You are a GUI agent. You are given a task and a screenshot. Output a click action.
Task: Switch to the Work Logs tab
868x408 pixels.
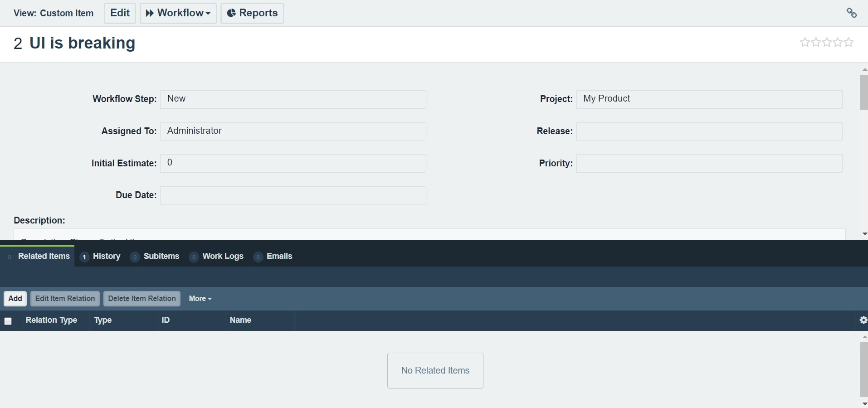(x=217, y=256)
